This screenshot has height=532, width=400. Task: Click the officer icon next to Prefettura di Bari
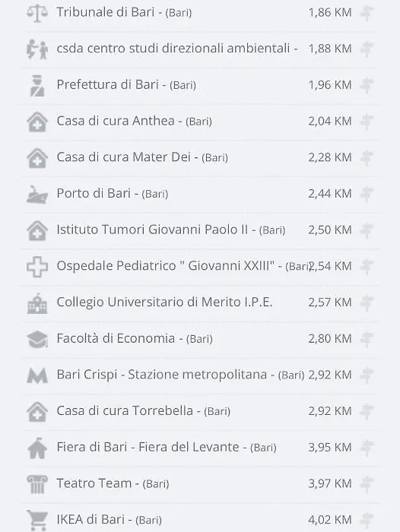[37, 85]
